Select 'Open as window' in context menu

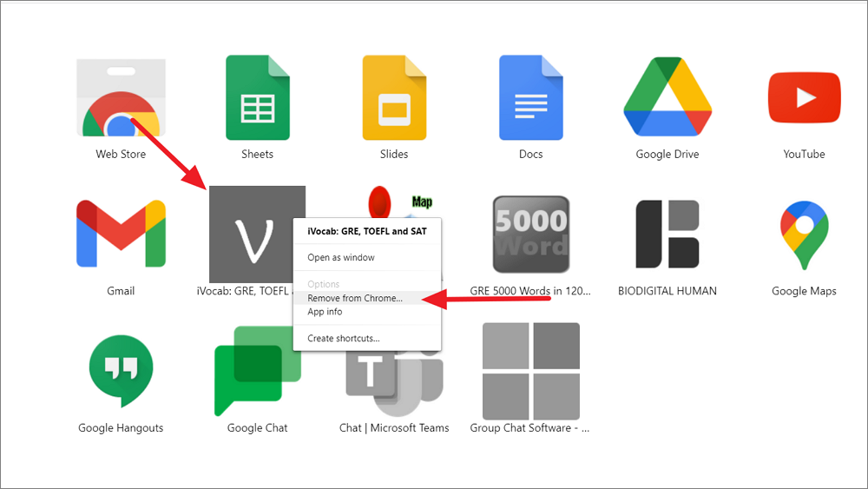[367, 257]
